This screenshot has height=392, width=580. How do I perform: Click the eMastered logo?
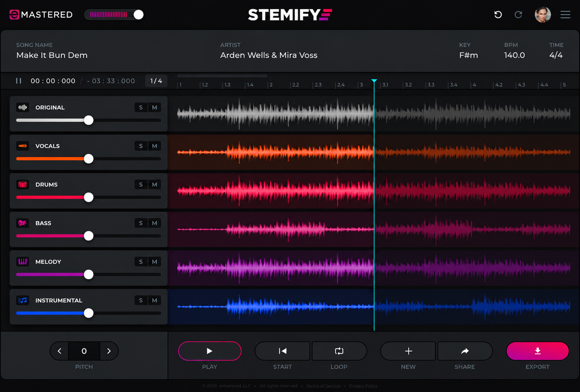pos(41,14)
